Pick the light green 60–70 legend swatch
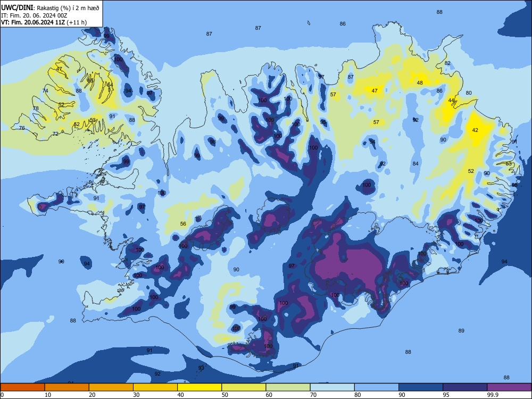The image size is (532, 399). click(288, 387)
